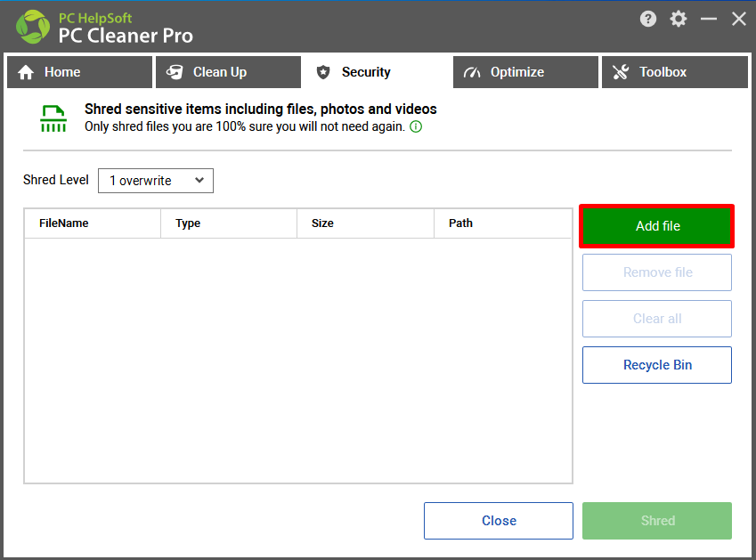Image resolution: width=756 pixels, height=560 pixels.
Task: Open the Clean Up tab
Action: click(228, 72)
